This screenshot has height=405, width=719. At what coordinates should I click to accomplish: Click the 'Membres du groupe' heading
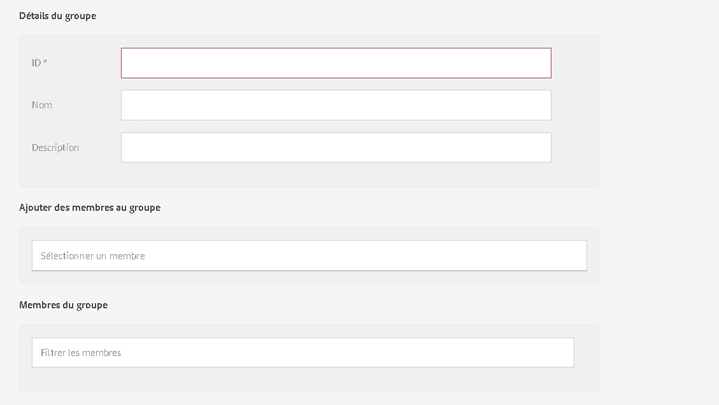(63, 305)
